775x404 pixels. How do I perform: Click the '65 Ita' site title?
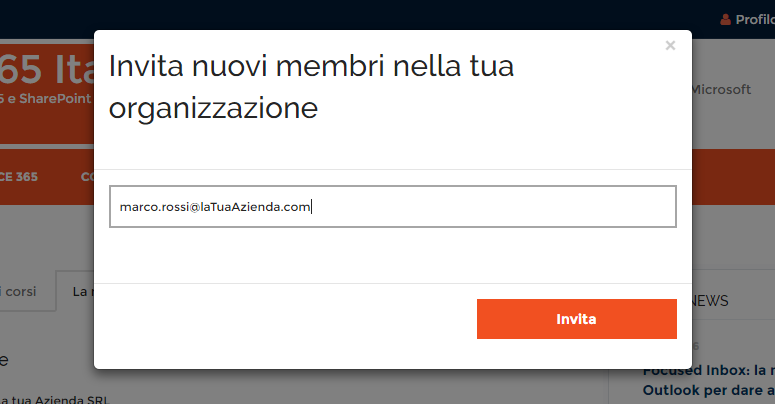tap(47, 69)
